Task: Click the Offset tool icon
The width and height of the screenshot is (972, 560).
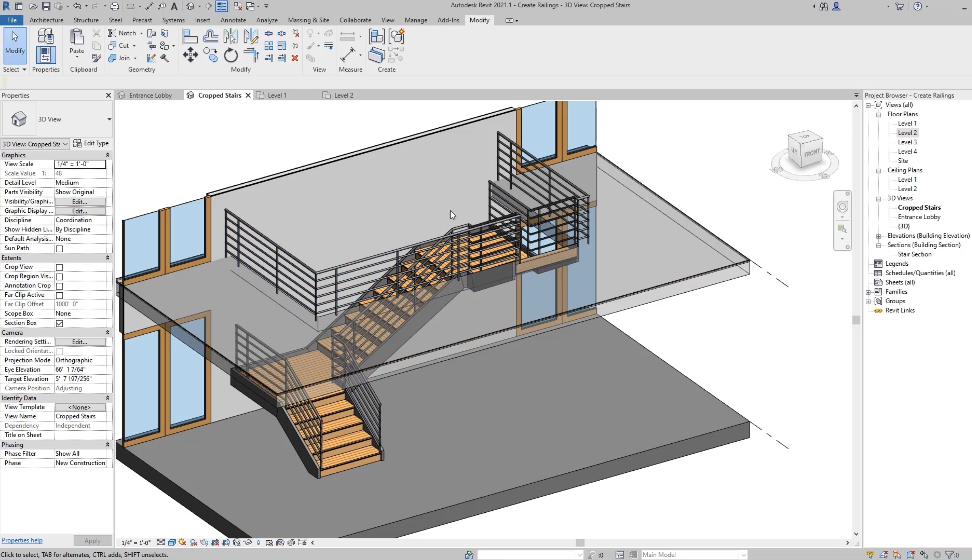Action: pyautogui.click(x=210, y=36)
